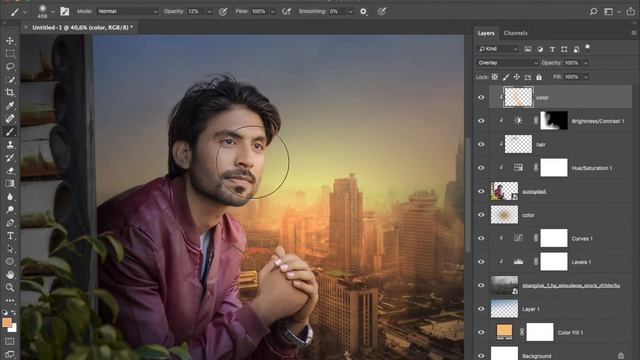Filter layers by smart objects
The width and height of the screenshot is (640, 360).
click(576, 49)
